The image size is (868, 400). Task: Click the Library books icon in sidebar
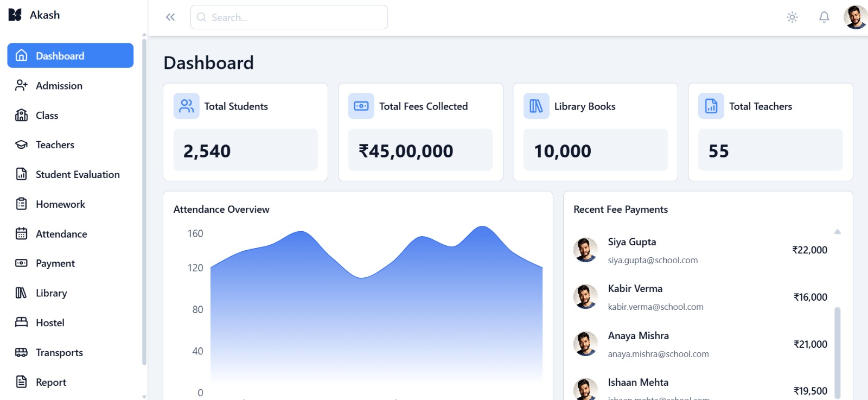22,293
